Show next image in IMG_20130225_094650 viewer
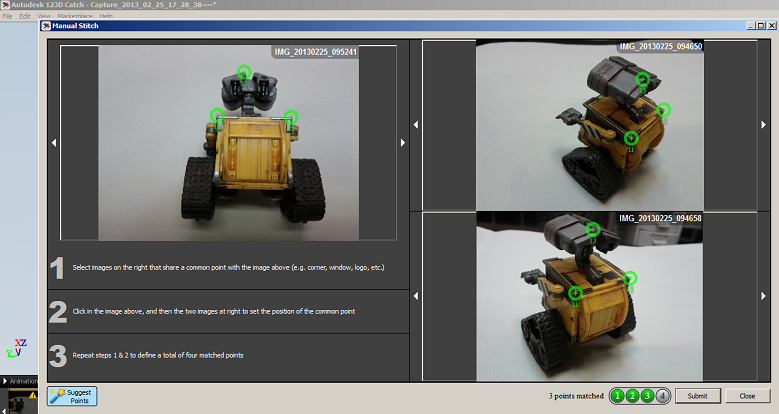 click(x=764, y=125)
